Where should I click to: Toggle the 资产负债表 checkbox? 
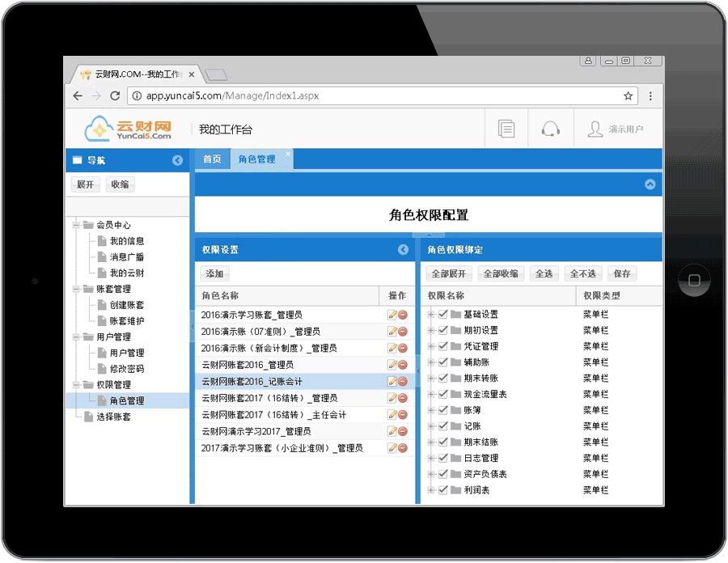tap(443, 474)
